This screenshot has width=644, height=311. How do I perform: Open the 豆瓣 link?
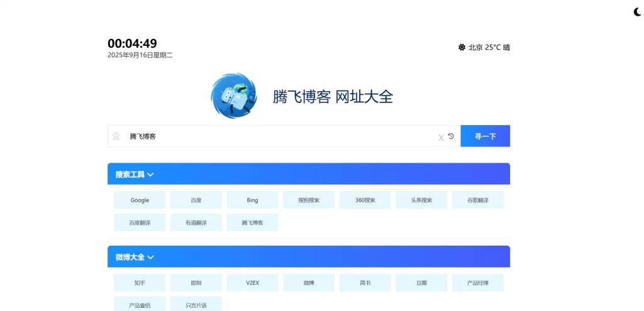click(x=421, y=283)
